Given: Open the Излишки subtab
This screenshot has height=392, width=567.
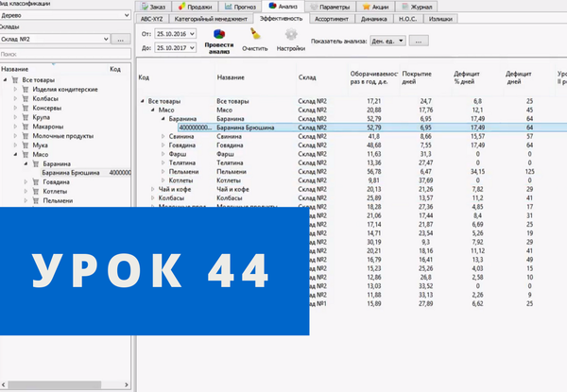Looking at the screenshot, I should pyautogui.click(x=440, y=19).
